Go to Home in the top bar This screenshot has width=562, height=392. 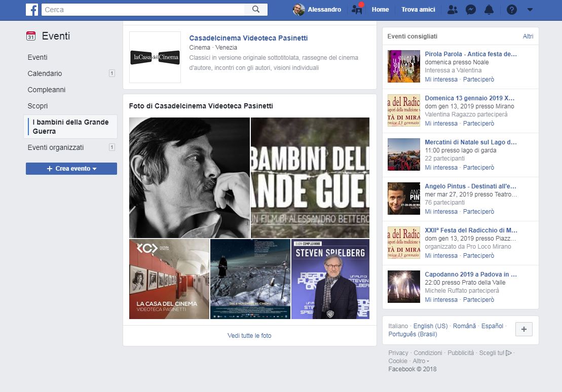tap(380, 10)
